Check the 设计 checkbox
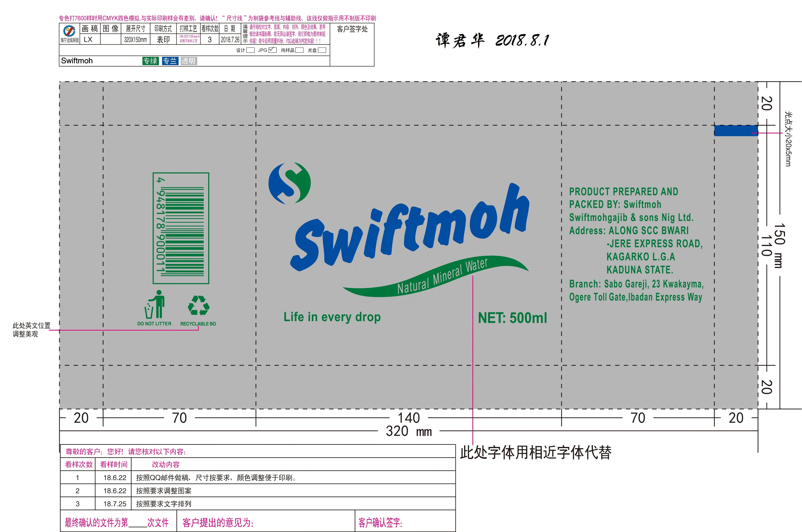 click(x=250, y=50)
